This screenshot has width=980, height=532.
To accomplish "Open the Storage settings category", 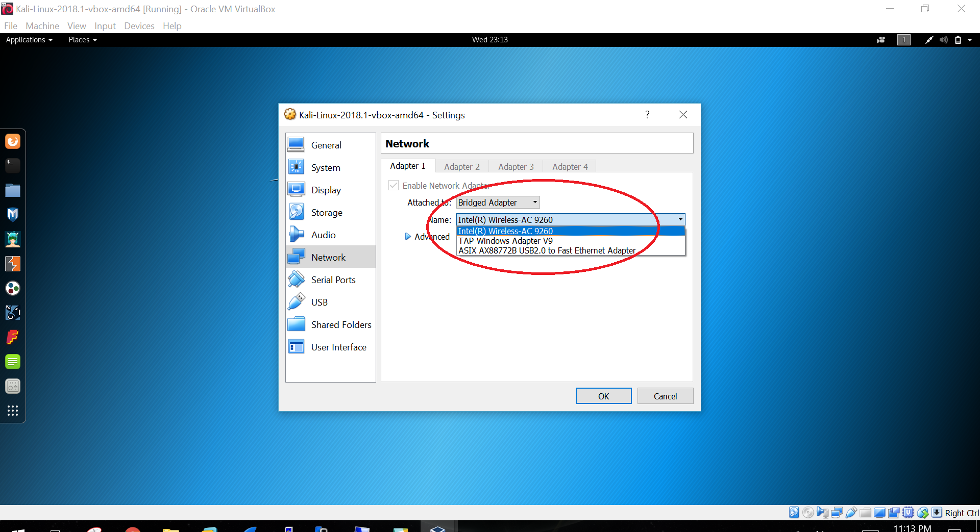I will coord(327,213).
